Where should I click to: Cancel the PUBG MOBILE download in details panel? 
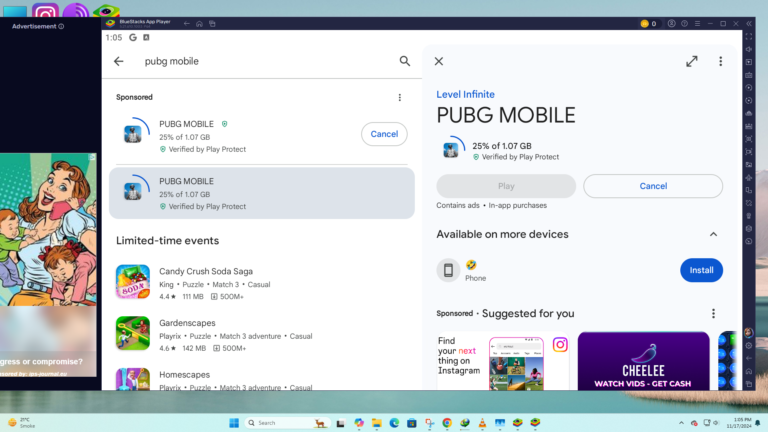[653, 186]
